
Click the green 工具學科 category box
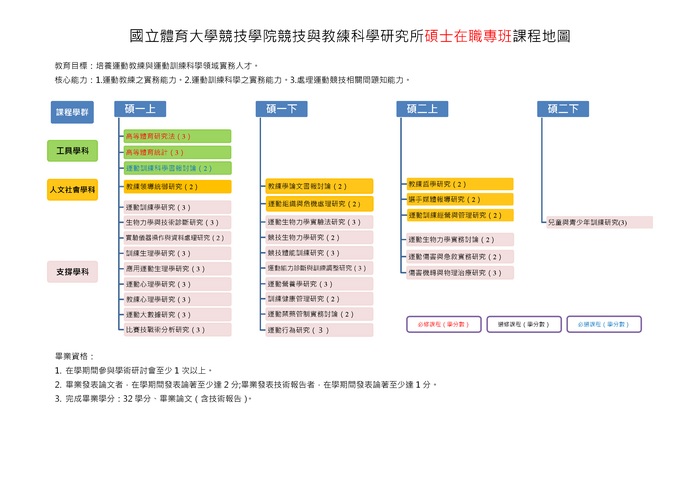click(x=72, y=151)
